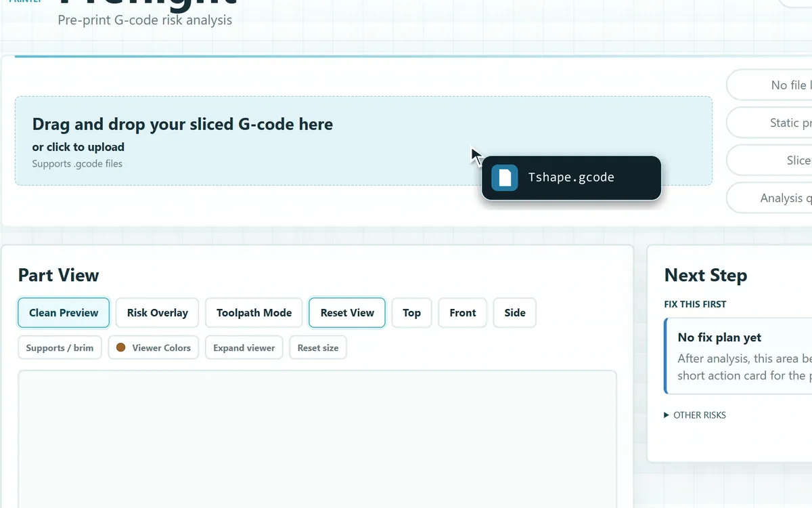The width and height of the screenshot is (812, 508).
Task: Click the Reset size button
Action: click(318, 348)
